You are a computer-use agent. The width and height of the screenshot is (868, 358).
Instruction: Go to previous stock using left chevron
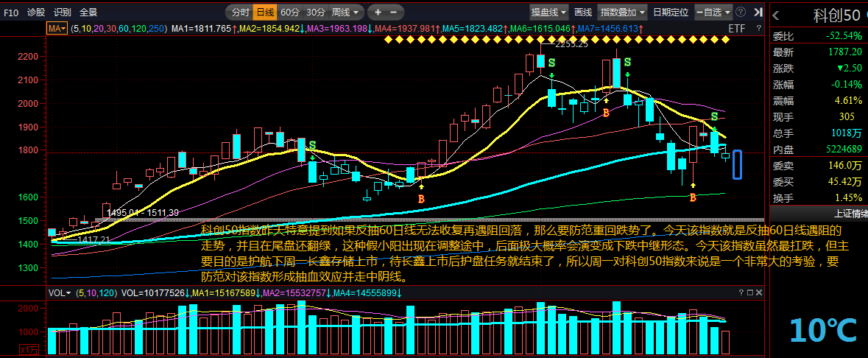point(776,16)
